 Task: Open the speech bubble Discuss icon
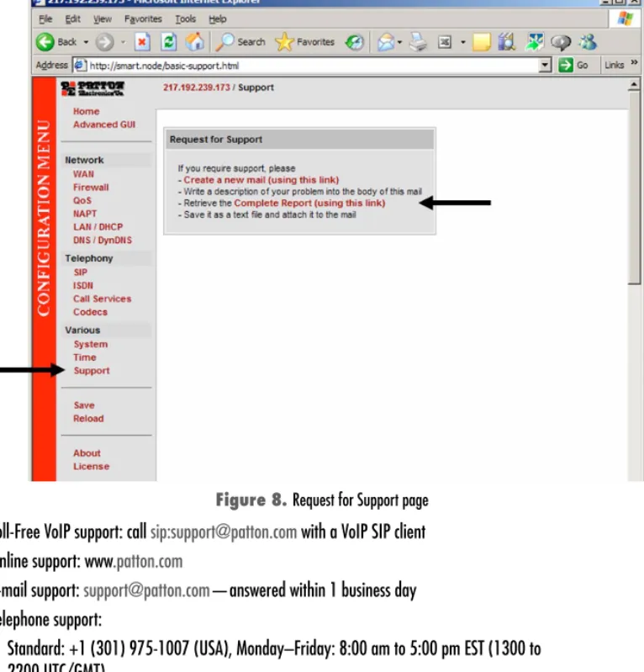[x=561, y=42]
